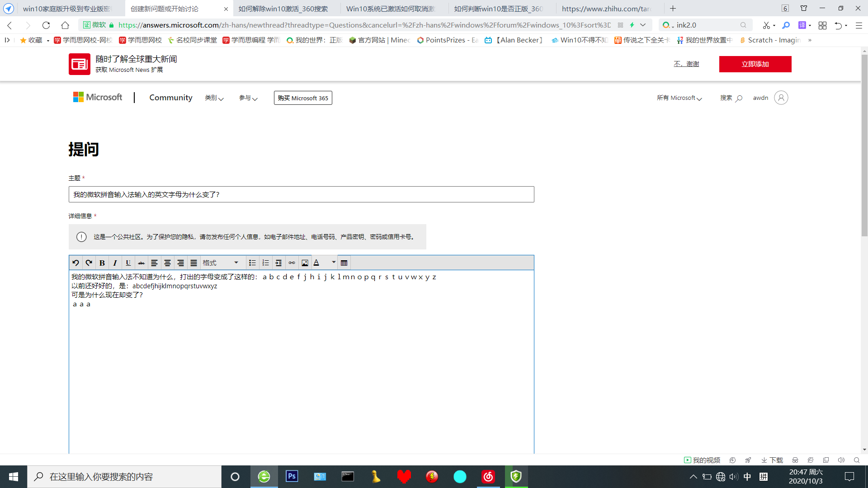868x488 pixels.
Task: Insert an image into the post
Action: coord(305,263)
